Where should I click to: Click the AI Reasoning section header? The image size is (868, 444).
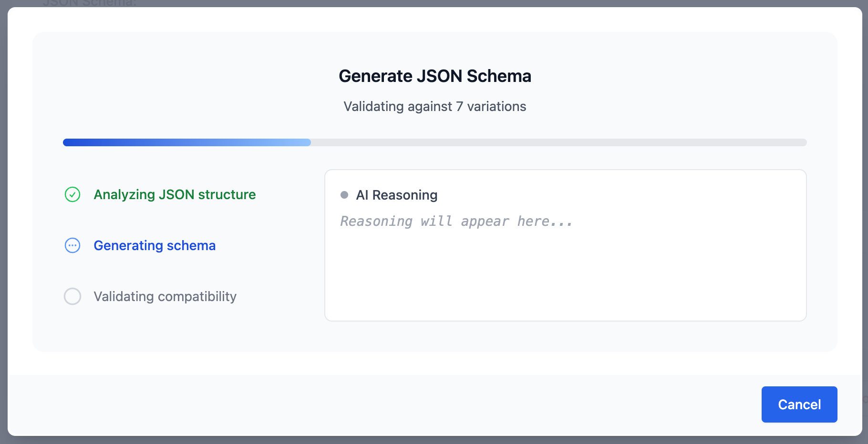(397, 194)
